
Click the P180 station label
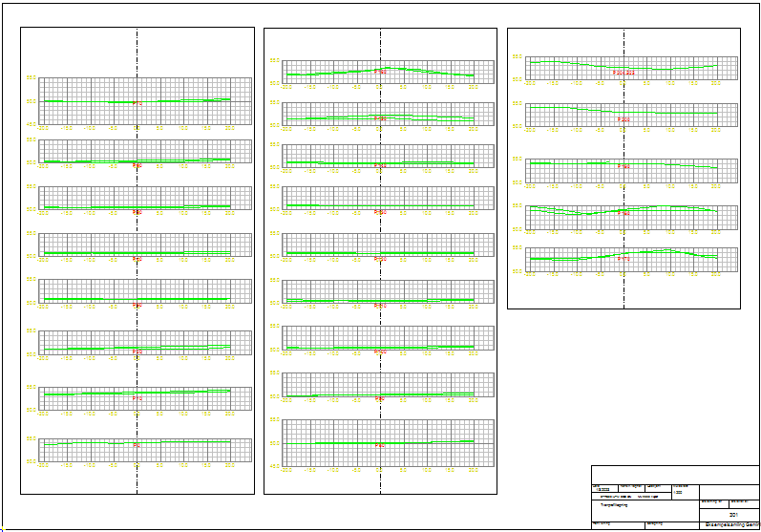click(x=624, y=213)
